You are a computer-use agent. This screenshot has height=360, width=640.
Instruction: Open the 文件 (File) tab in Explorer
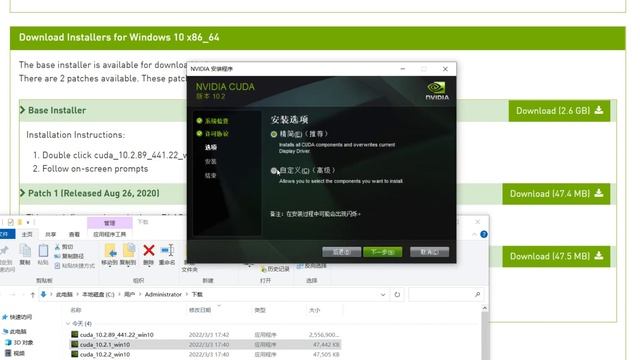click(x=6, y=234)
